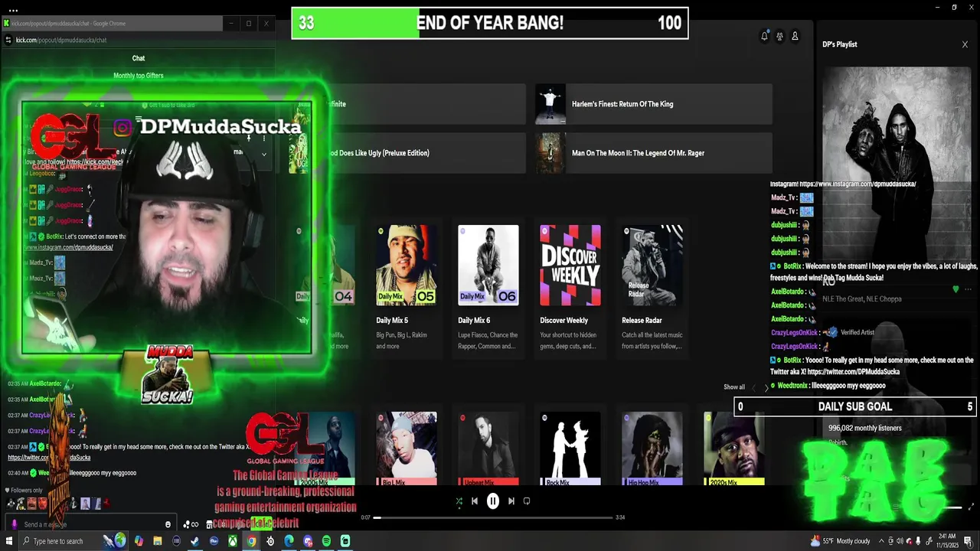Click NLE The Great, NLE Choppa artist text
This screenshot has width=980, height=551.
click(862, 299)
